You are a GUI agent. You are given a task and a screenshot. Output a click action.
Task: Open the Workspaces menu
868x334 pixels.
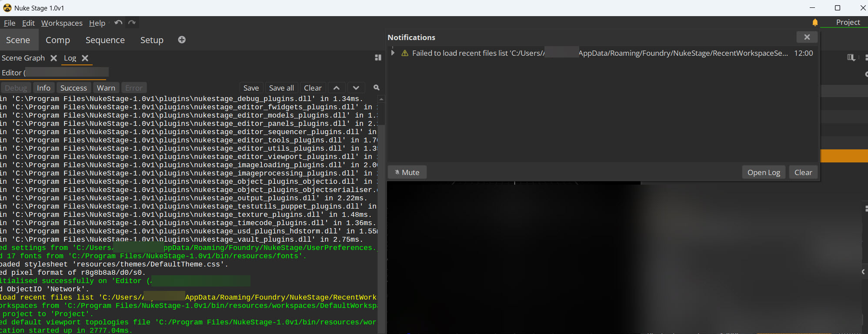coord(62,23)
